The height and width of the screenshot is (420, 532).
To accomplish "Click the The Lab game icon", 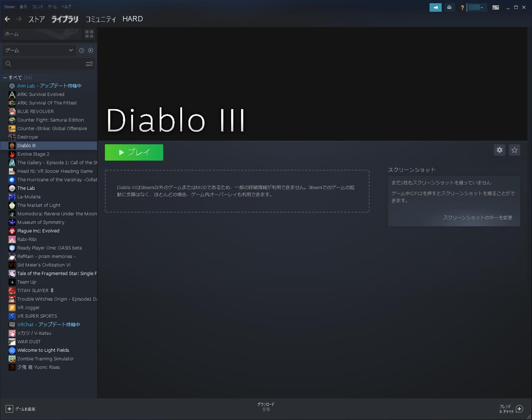I will tap(12, 188).
